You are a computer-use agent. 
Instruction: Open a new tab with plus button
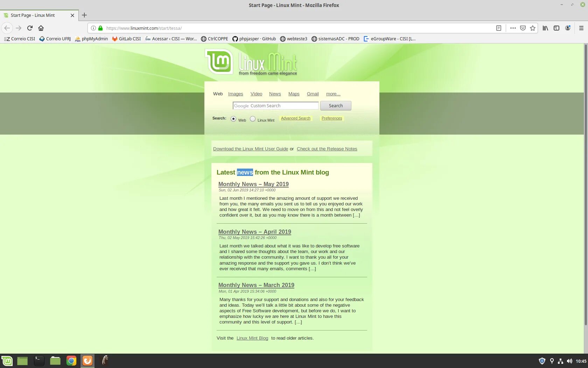click(x=84, y=15)
